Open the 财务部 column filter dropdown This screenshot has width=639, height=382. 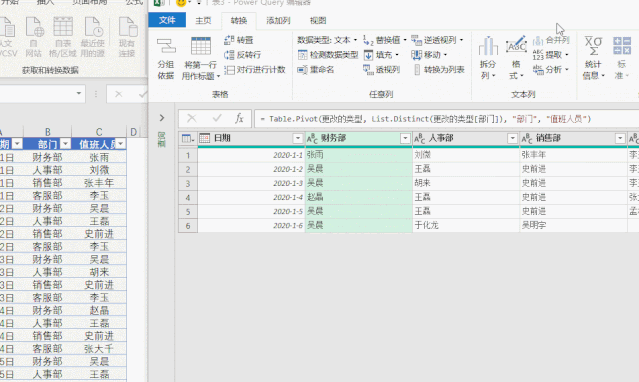pyautogui.click(x=405, y=139)
